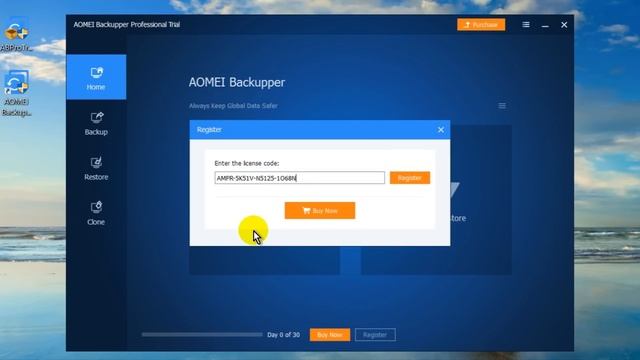The height and width of the screenshot is (360, 640).
Task: Open the list menu icon near the tagline
Action: [x=502, y=106]
